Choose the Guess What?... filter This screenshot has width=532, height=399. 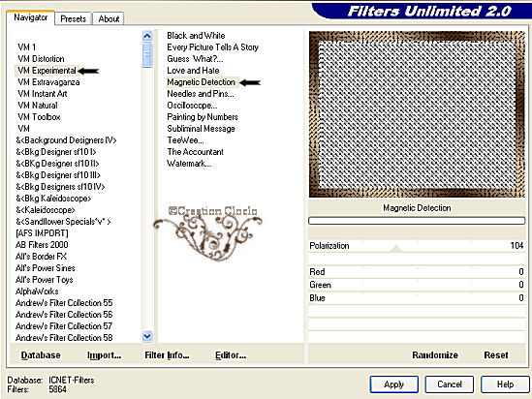pos(195,59)
